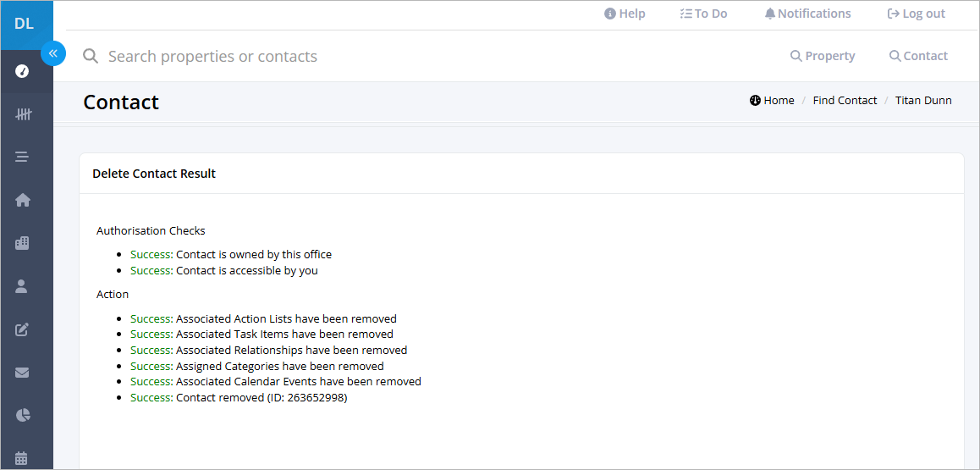Go to Find Contact breadcrumb

pos(845,101)
